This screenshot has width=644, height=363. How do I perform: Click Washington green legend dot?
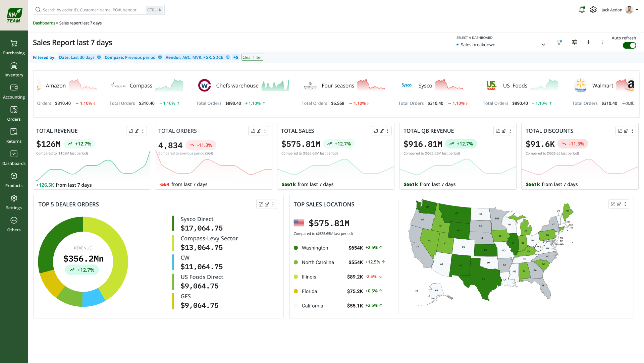296,248
